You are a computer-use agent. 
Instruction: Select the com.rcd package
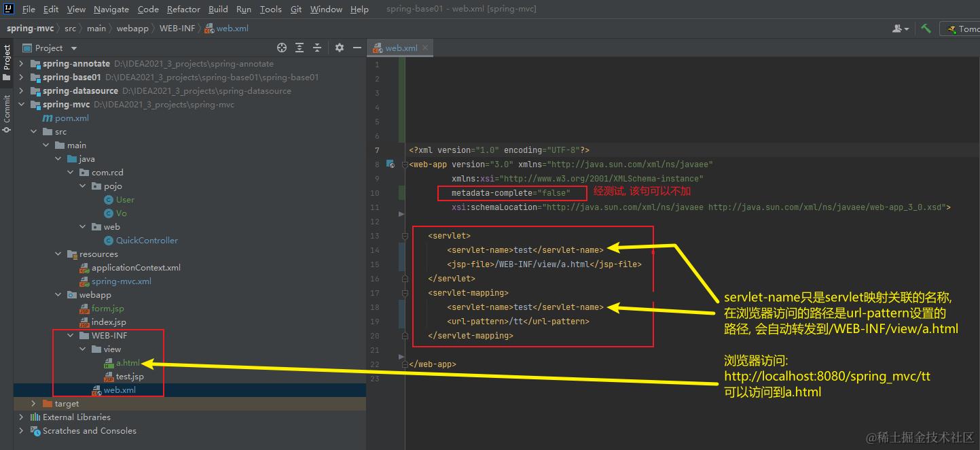point(107,173)
